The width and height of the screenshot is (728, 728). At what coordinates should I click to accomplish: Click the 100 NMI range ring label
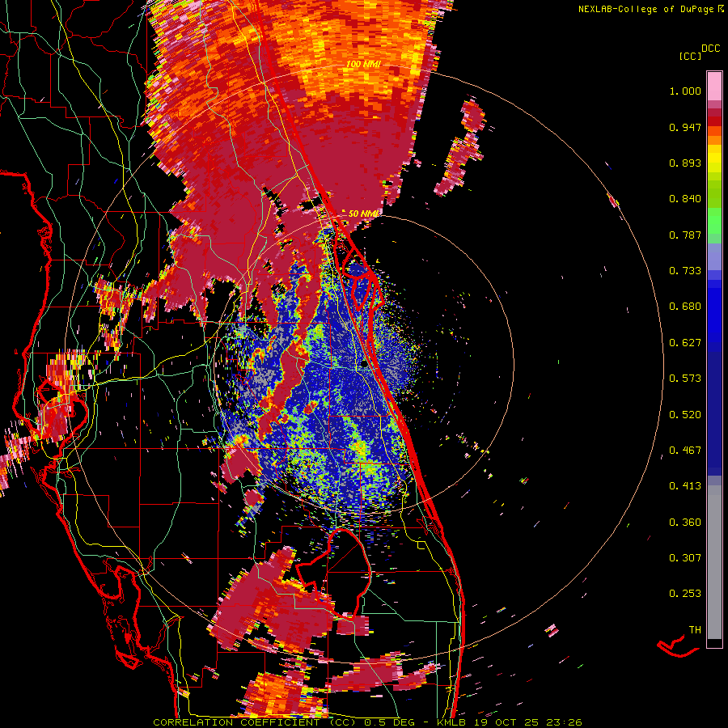pos(363,64)
